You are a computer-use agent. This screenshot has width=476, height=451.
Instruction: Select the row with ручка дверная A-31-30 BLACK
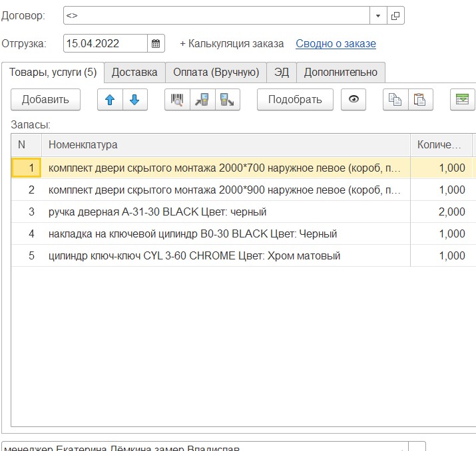pos(158,212)
